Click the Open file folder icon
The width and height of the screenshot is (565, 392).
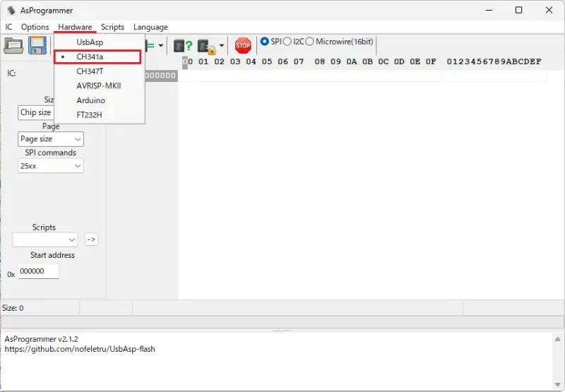point(13,46)
